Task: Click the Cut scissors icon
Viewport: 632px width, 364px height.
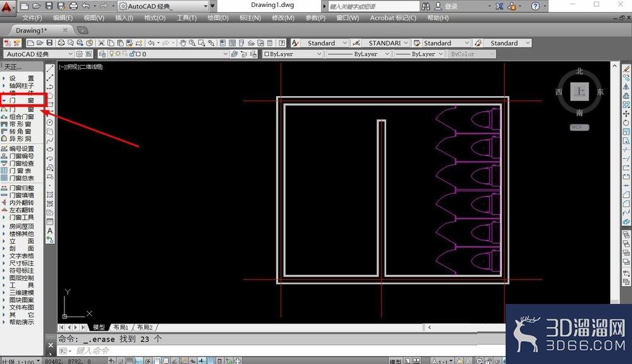Action: coord(101,43)
